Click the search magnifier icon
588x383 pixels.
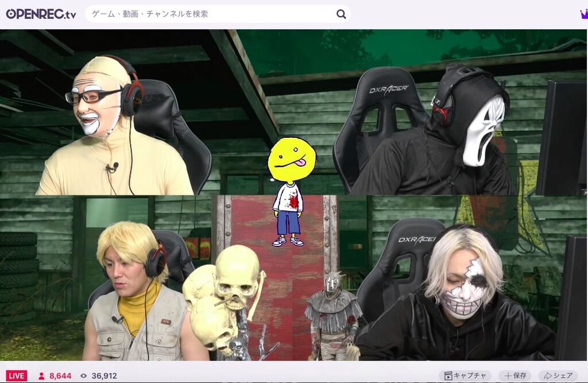coord(341,14)
